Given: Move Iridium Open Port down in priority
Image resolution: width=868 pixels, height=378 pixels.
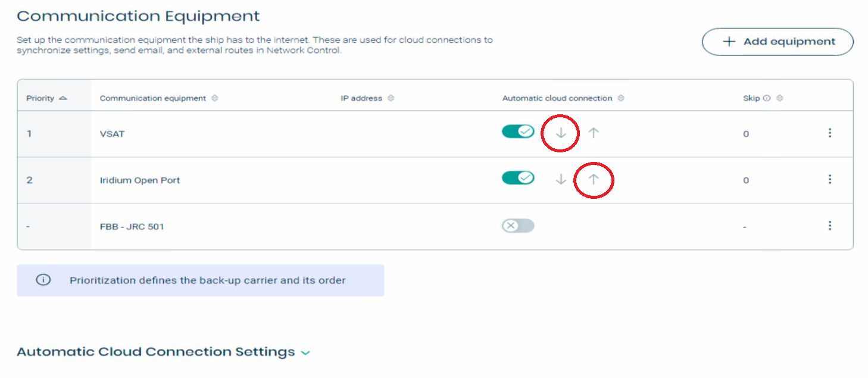Looking at the screenshot, I should point(560,179).
